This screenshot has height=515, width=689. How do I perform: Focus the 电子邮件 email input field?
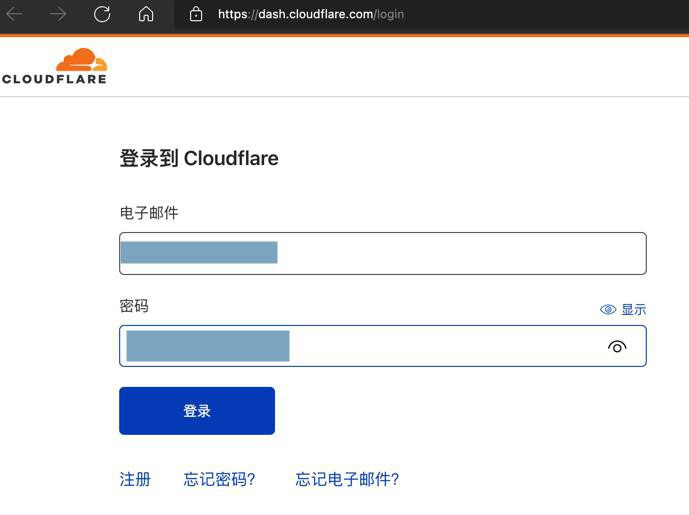(383, 254)
